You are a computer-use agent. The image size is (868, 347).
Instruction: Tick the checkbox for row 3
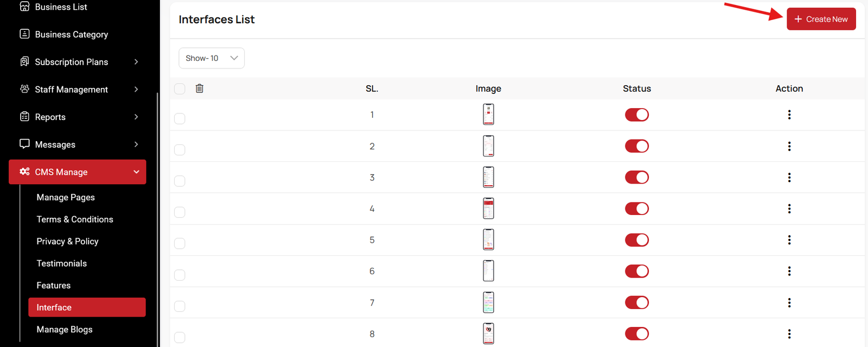point(180,181)
